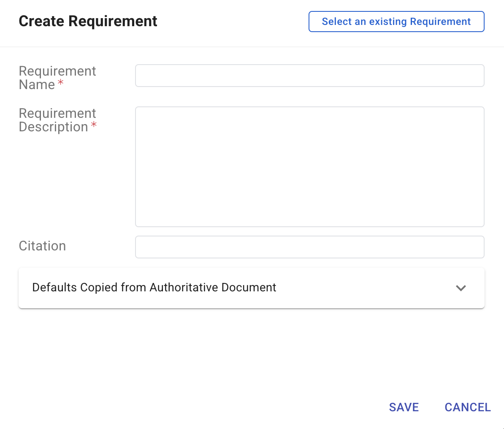Screen dimensions: 504x429
Task: Expand the Defaults Copied chevron arrow
Action: 461,288
